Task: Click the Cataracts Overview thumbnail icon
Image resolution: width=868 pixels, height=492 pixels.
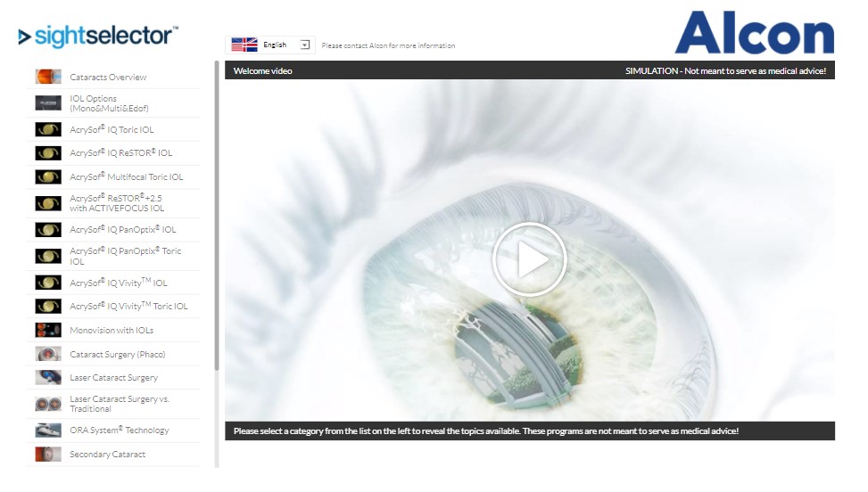Action: [x=48, y=77]
